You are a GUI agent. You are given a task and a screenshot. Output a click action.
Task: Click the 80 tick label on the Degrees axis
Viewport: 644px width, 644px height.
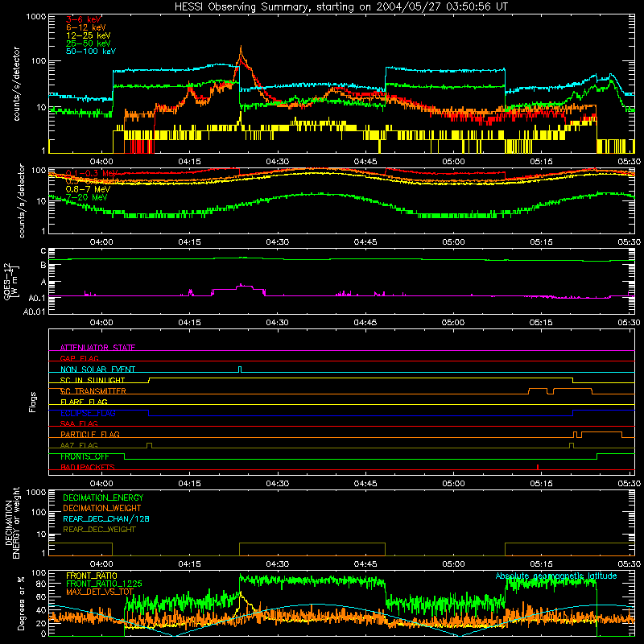(41, 584)
